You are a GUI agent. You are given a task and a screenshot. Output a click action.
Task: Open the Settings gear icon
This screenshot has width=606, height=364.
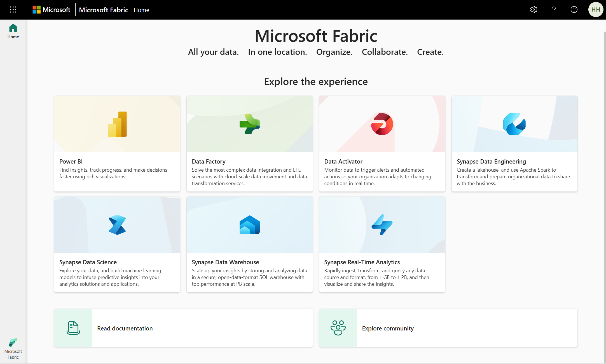point(534,10)
